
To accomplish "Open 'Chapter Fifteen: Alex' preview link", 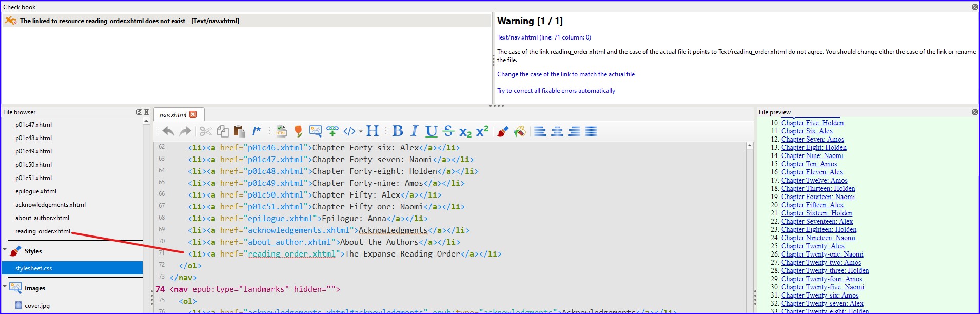I will click(812, 205).
